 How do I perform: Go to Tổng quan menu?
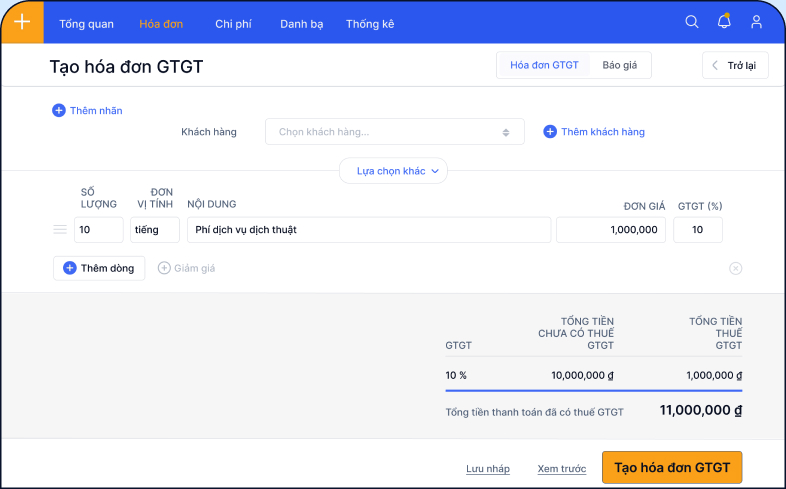tap(86, 23)
